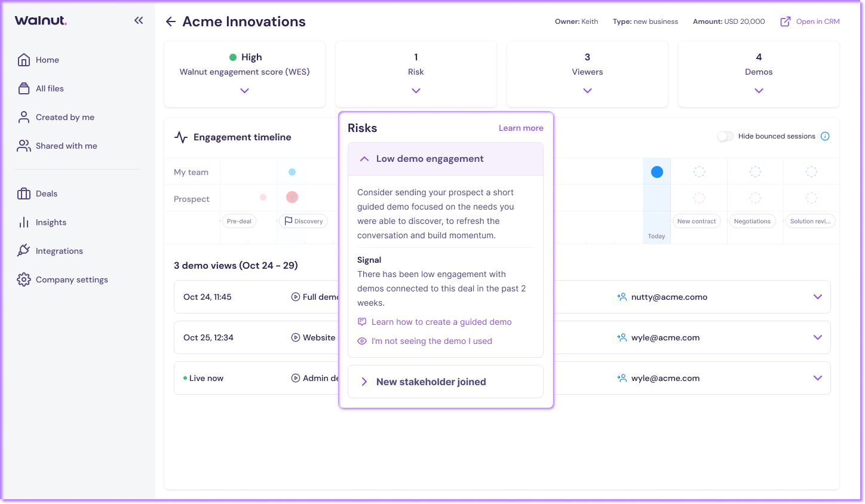Click the play icon on Oct 25 demo row
This screenshot has height=504, width=865.
296,337
